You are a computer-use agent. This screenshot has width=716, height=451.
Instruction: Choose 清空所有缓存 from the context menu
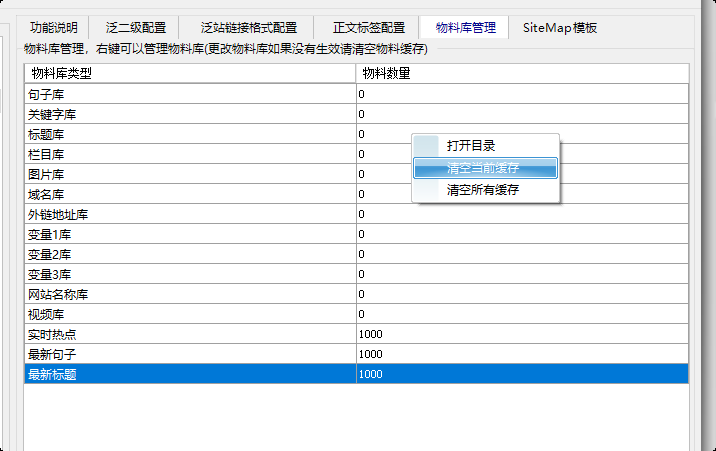(x=485, y=189)
